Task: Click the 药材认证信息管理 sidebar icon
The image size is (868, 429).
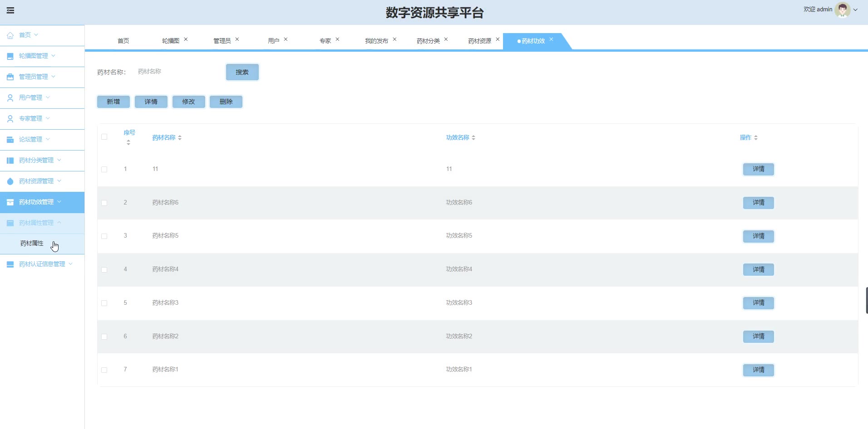Action: (10, 264)
